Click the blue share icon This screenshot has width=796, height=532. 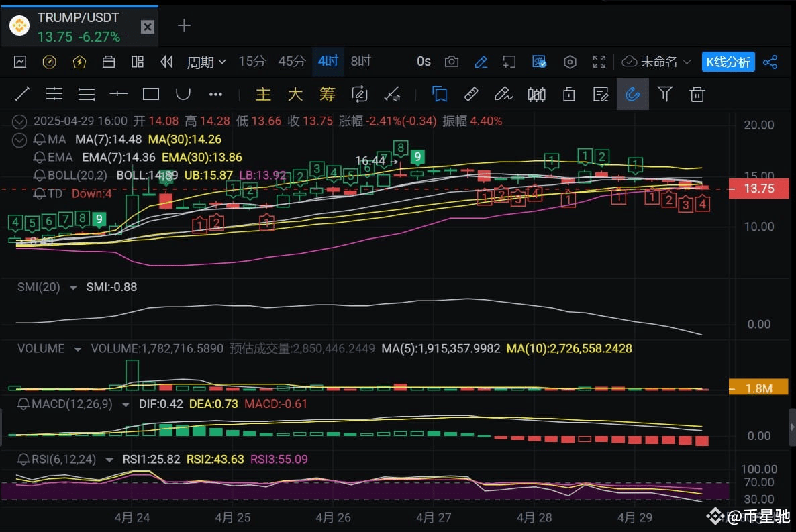pyautogui.click(x=770, y=62)
